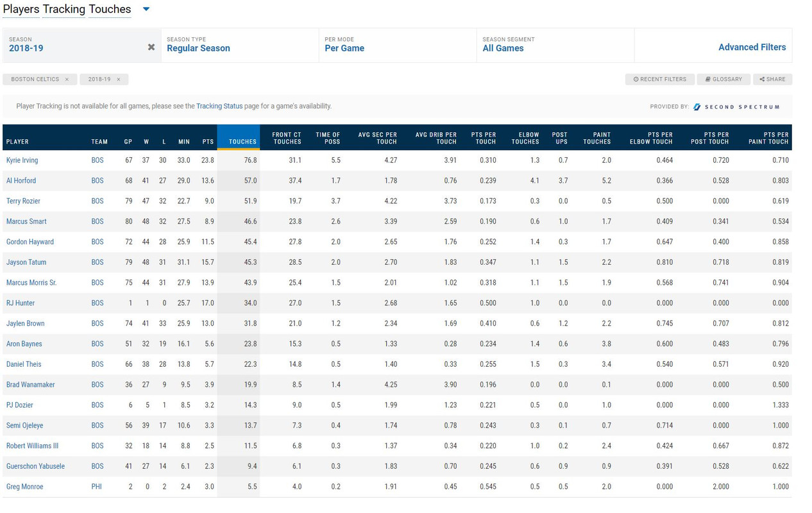
Task: Open Robert Williams III player page
Action: coord(32,446)
